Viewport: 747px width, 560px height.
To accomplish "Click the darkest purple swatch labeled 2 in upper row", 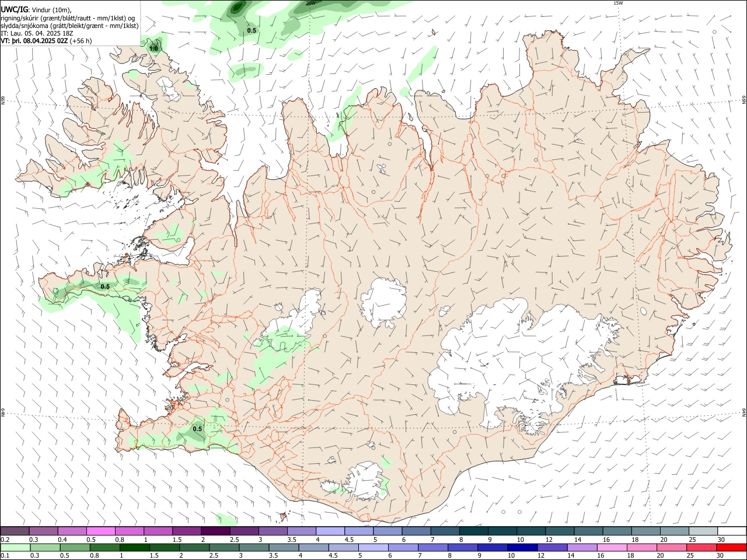I will point(215,531).
